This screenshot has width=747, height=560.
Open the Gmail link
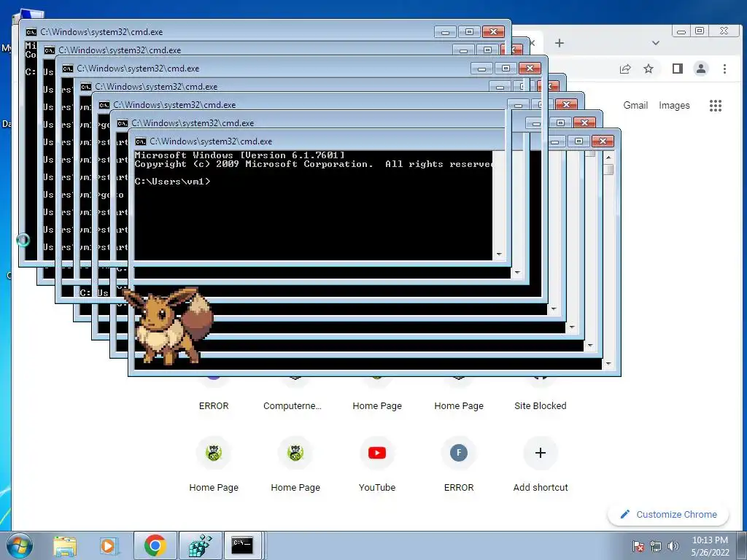[635, 106]
